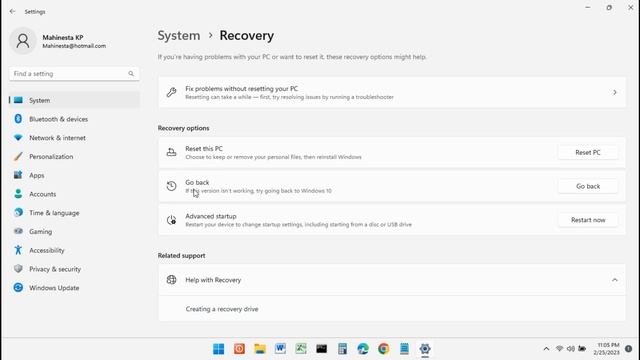Open the Mahinesta KP account profile
This screenshot has width=640, height=360.
pos(58,41)
